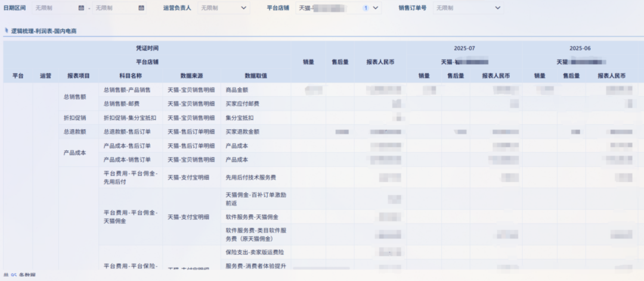The image size is (644, 281).
Task: Click 天猫-宝贝销售明细 in 总销售额-邮费 row
Action: [191, 104]
